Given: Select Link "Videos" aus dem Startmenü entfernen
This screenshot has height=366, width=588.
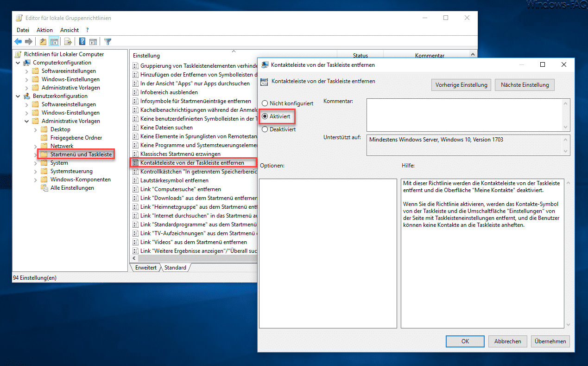Looking at the screenshot, I should (194, 242).
